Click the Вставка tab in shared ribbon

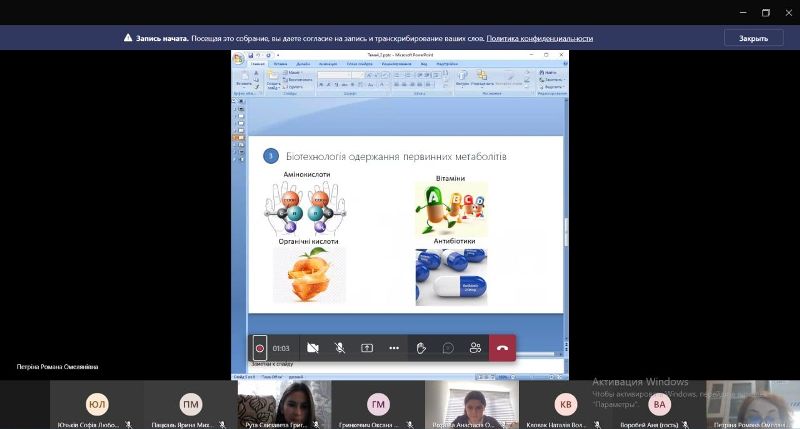[281, 64]
